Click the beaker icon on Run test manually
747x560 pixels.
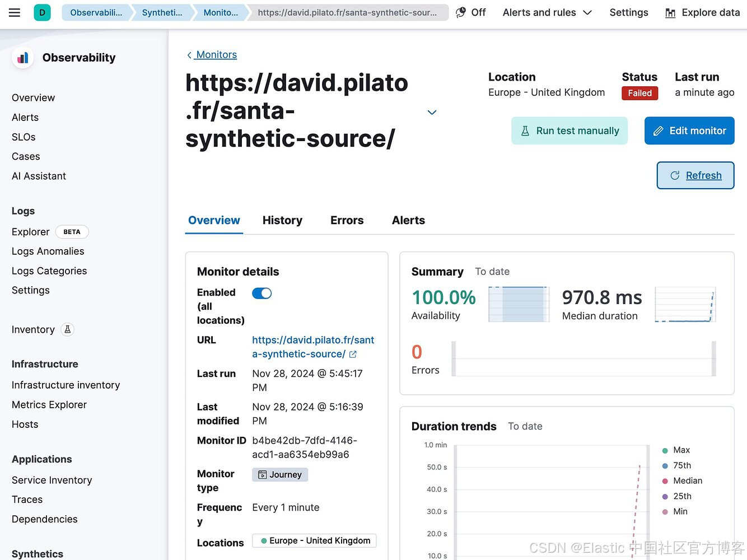[x=525, y=131]
